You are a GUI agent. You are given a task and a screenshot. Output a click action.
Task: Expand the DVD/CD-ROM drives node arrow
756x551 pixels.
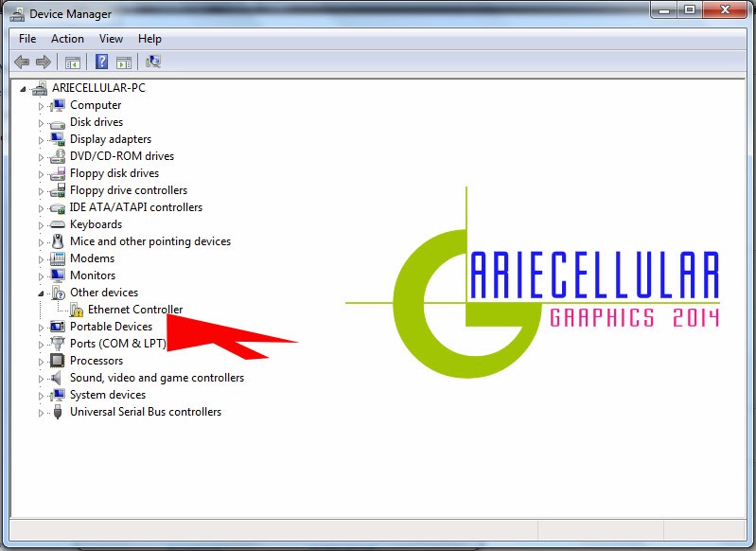(41, 157)
